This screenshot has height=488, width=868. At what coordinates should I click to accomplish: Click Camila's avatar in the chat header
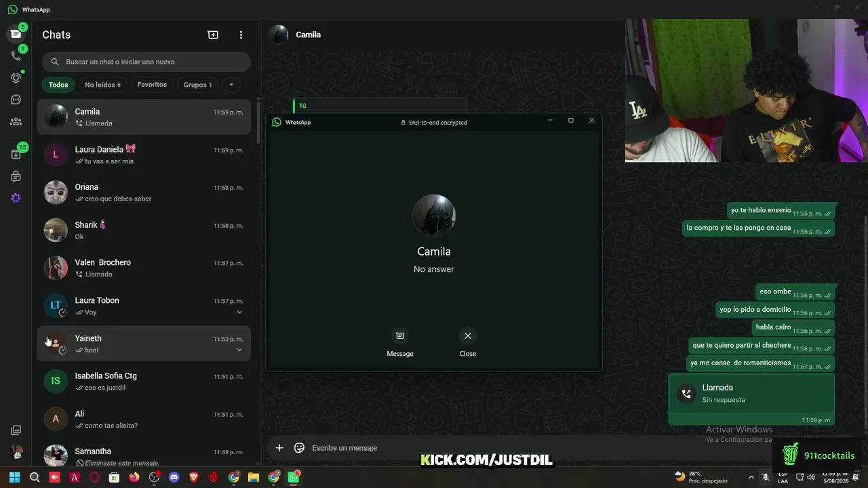pos(279,35)
